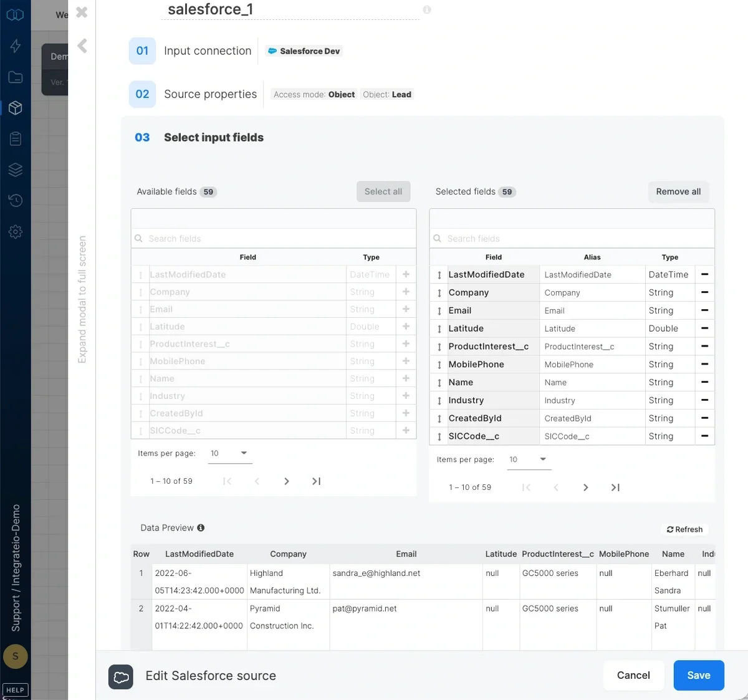Click Salesforce Dev connection badge
The width and height of the screenshot is (748, 700).
[304, 51]
